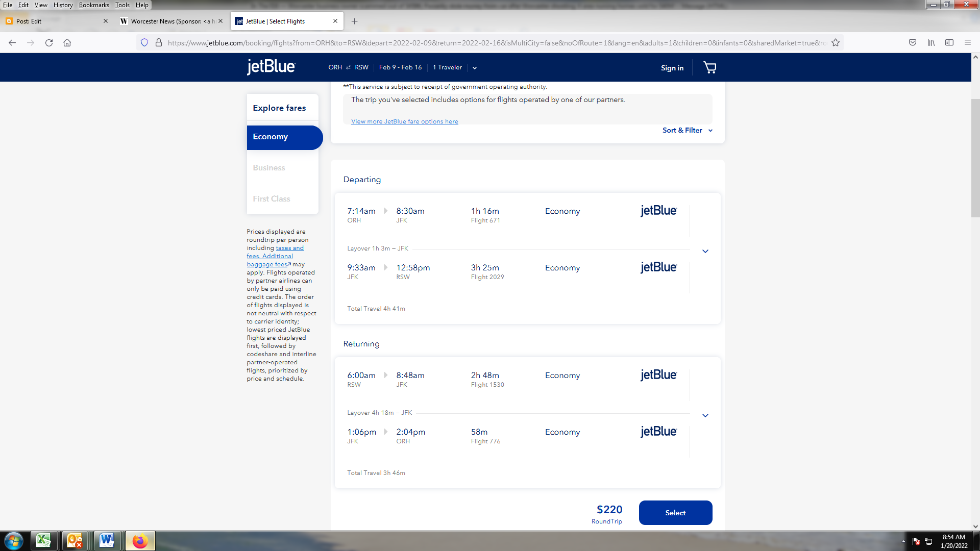Click the taskbar clock 8:54 AM
Screen dimensions: 980x551
click(x=954, y=537)
